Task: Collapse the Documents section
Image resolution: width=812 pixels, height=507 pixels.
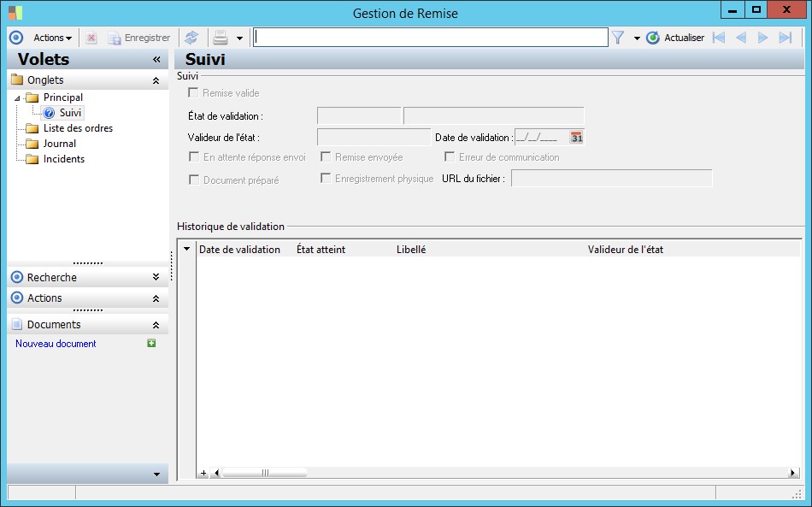Action: (x=156, y=325)
